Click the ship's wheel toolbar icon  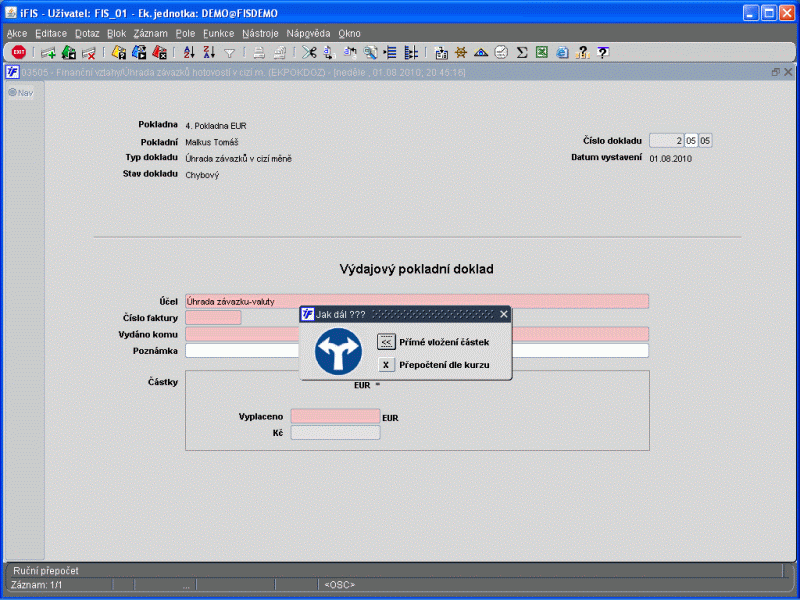[x=461, y=52]
